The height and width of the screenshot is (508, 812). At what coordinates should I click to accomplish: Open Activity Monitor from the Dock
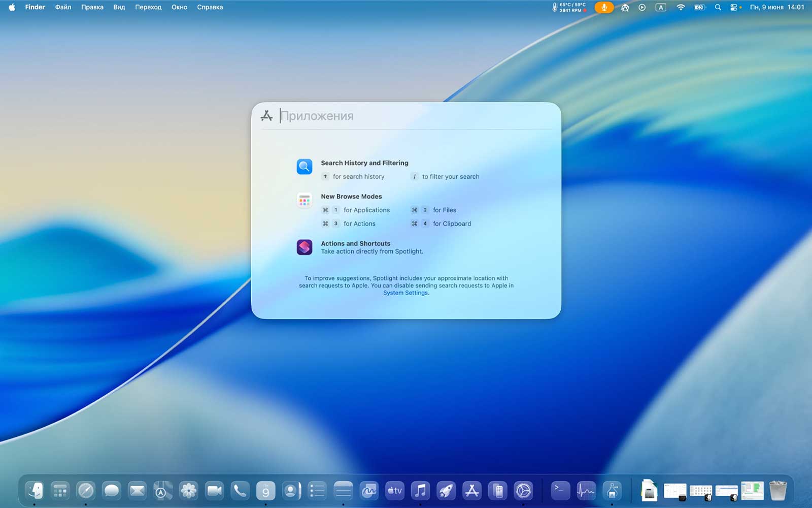click(x=586, y=491)
